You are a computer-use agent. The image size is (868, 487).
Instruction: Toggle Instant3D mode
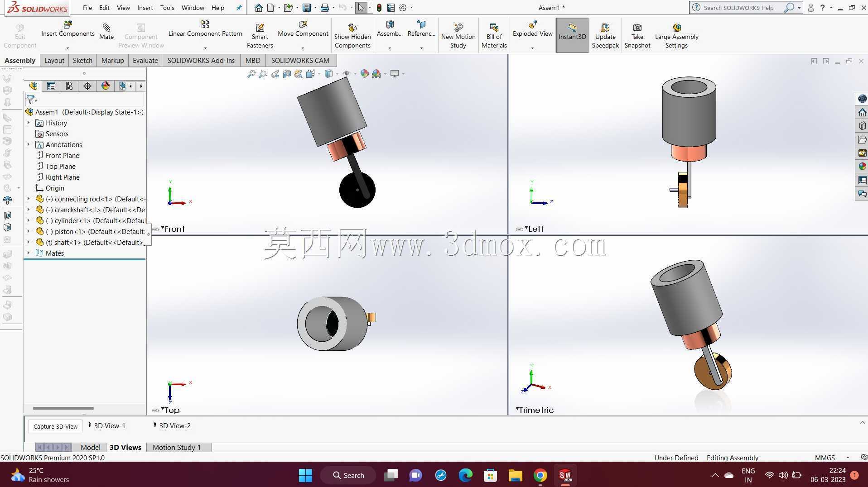572,35
